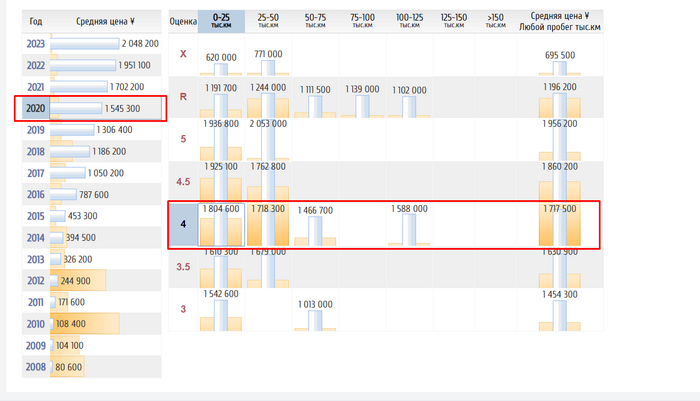The image size is (700, 401).
Task: Select the 2016 year row
Action: tap(92, 195)
